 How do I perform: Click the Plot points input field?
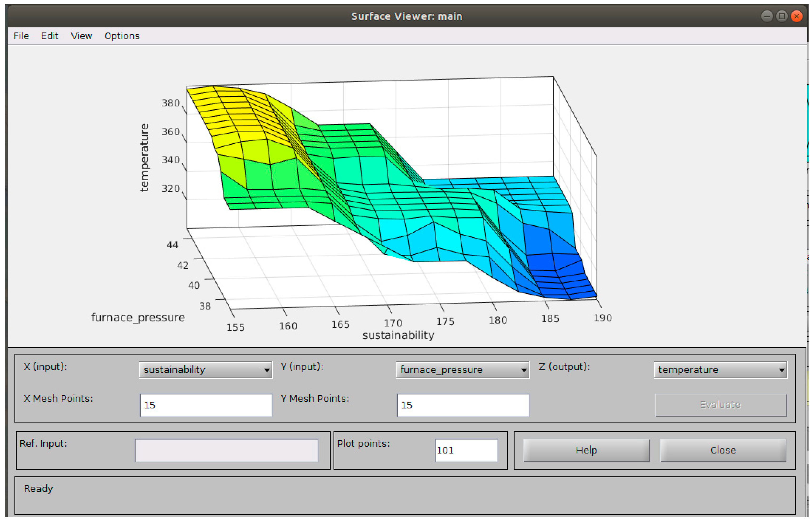467,451
